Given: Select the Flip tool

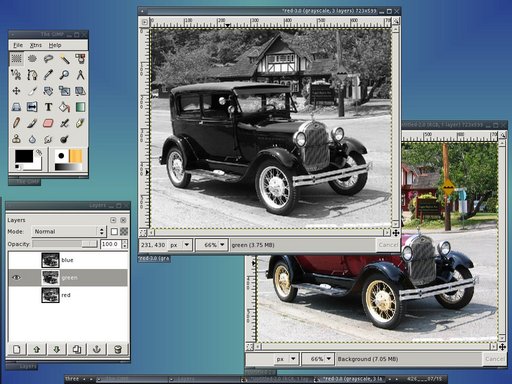Looking at the screenshot, I should click(x=32, y=107).
